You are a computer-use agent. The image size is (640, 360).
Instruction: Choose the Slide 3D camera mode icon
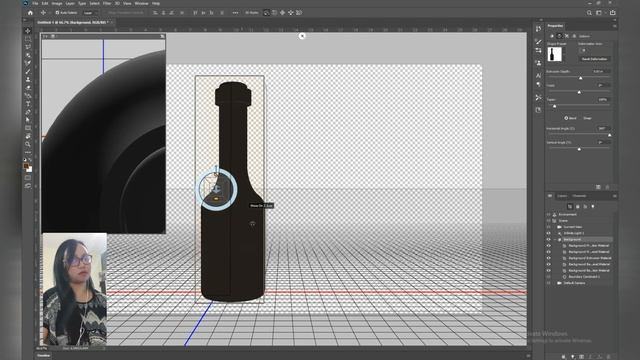pyautogui.click(x=291, y=13)
